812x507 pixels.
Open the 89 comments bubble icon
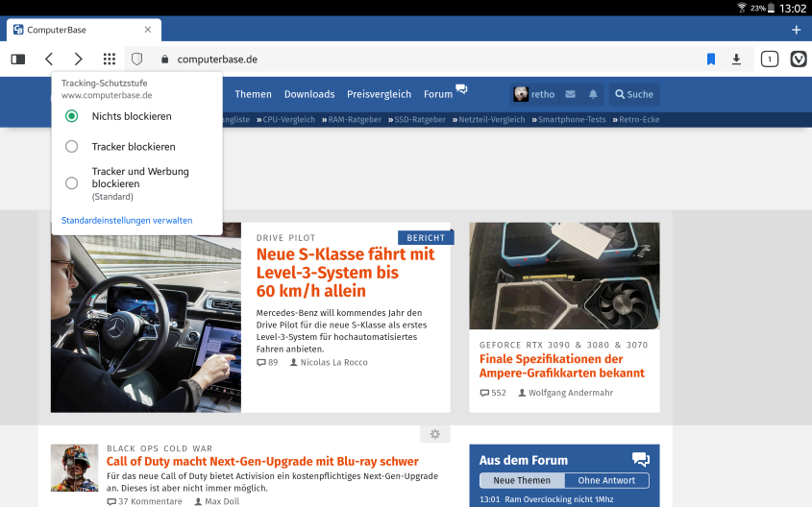(x=261, y=363)
